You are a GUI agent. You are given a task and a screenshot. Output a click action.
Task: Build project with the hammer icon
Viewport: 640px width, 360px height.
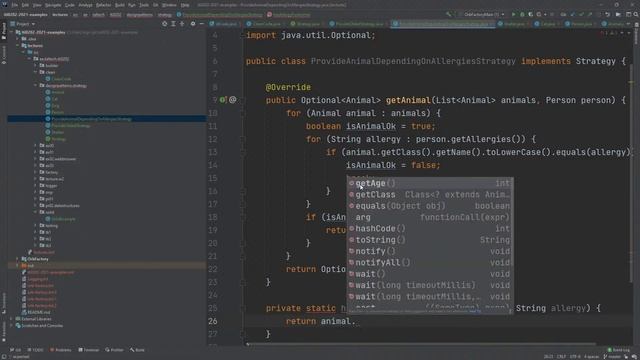449,14
